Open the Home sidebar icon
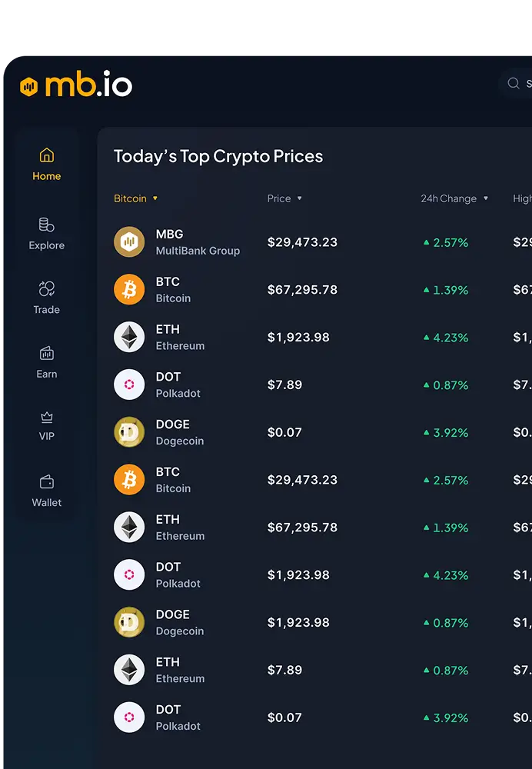 (47, 155)
